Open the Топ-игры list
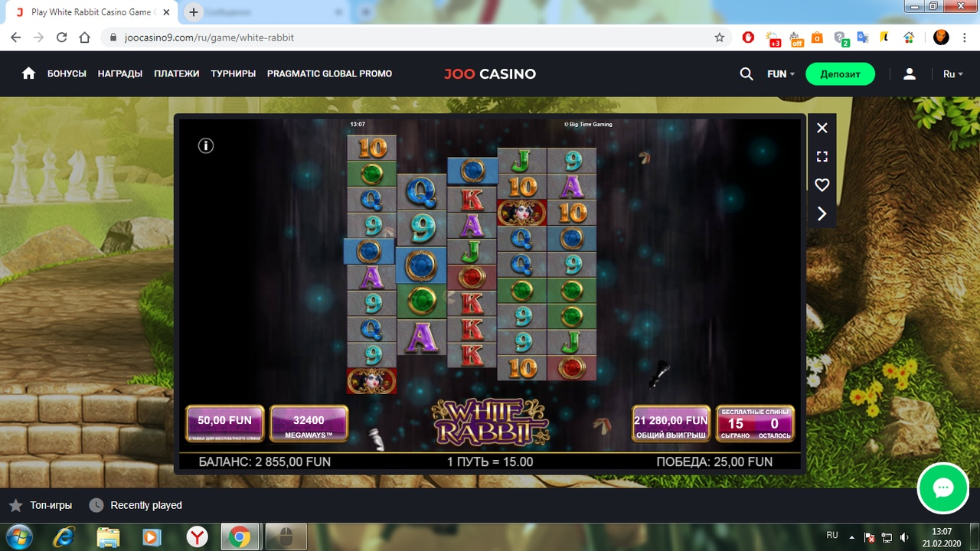Screen dimensions: 980x551 tap(41, 505)
